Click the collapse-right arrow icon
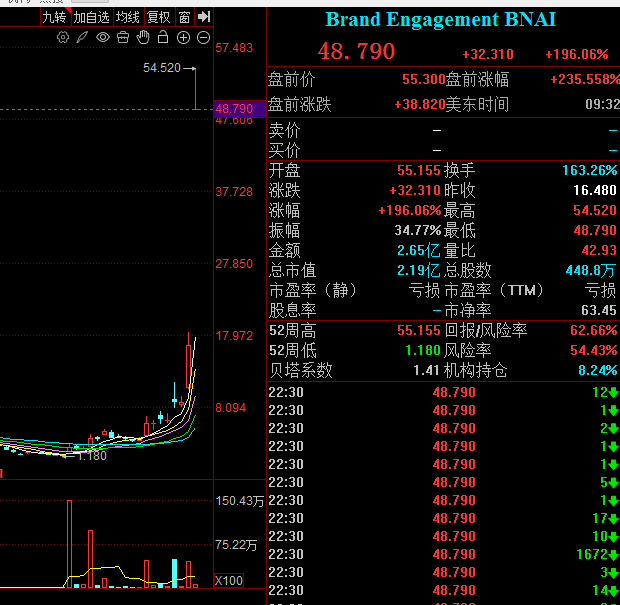 pyautogui.click(x=204, y=17)
